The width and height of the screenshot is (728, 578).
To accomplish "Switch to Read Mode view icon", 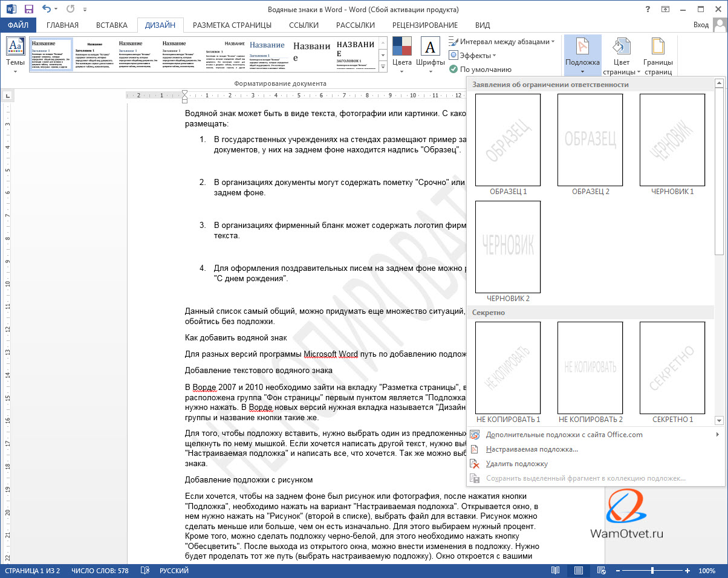I will 556,571.
